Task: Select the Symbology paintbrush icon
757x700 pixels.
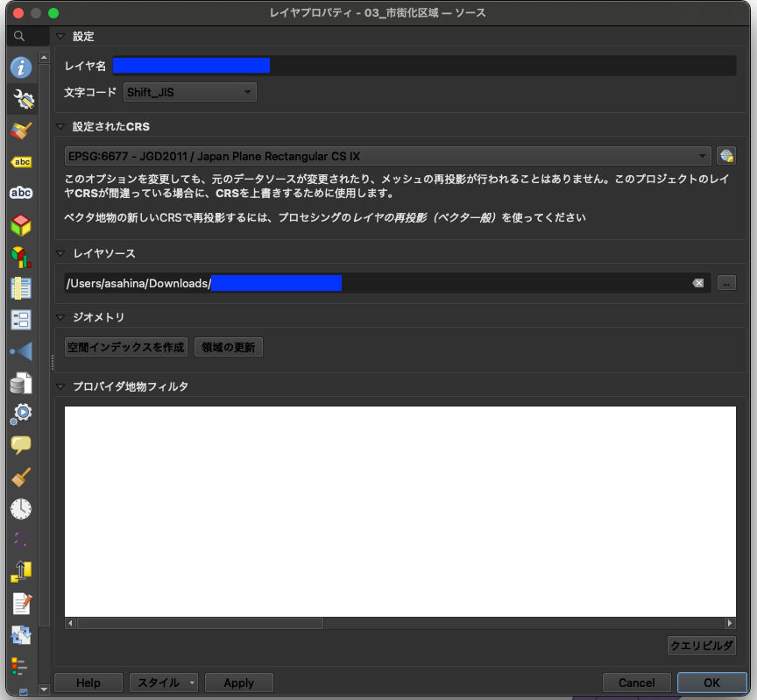Action: [x=21, y=131]
